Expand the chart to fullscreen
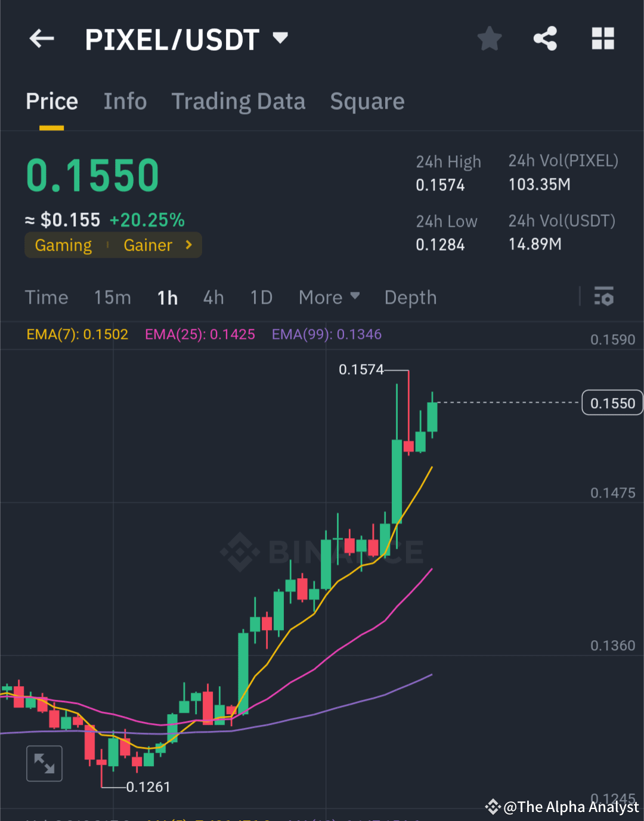Viewport: 644px width, 821px height. coord(44,763)
